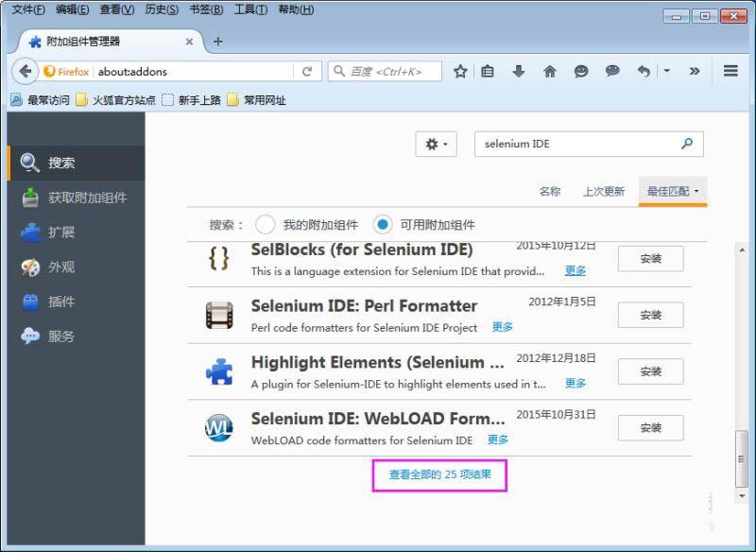Click 安装 for Selenium IDE: Perl Formatter
Screen dimensions: 756x552
[649, 315]
